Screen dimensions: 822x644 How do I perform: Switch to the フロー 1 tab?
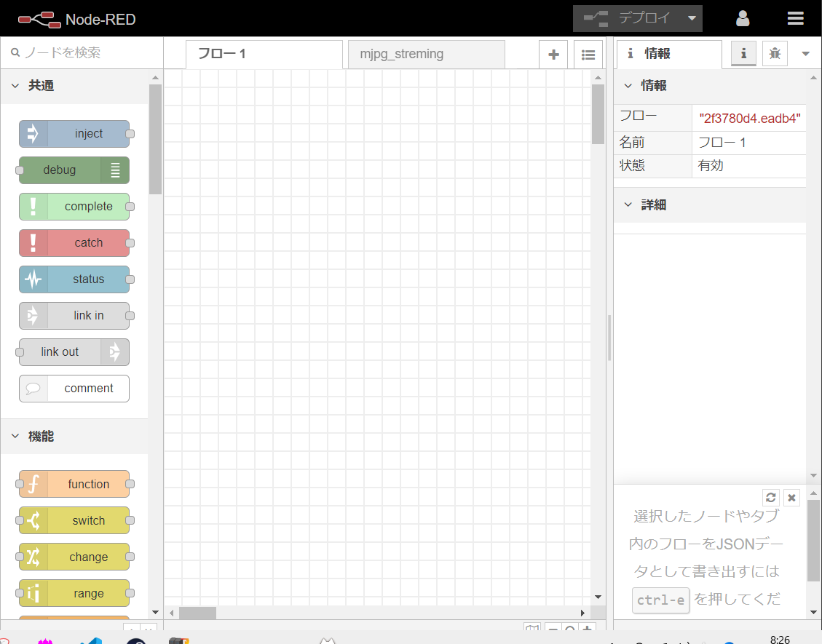[x=264, y=54]
